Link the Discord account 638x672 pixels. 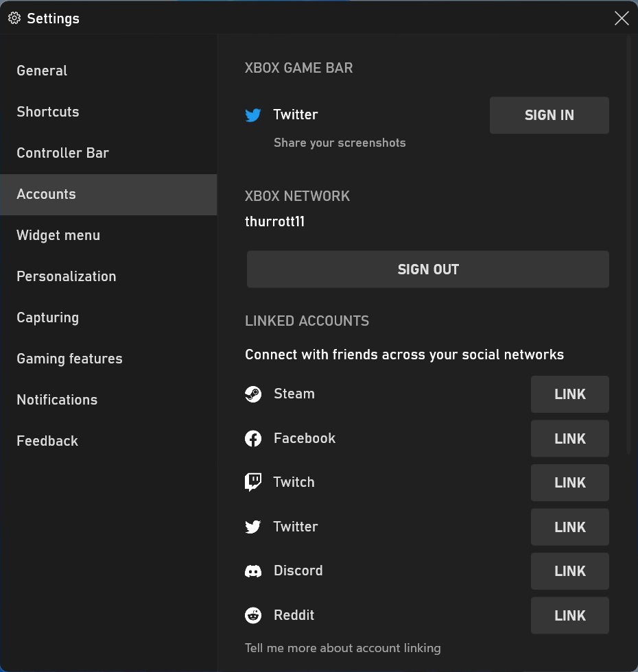pos(569,571)
